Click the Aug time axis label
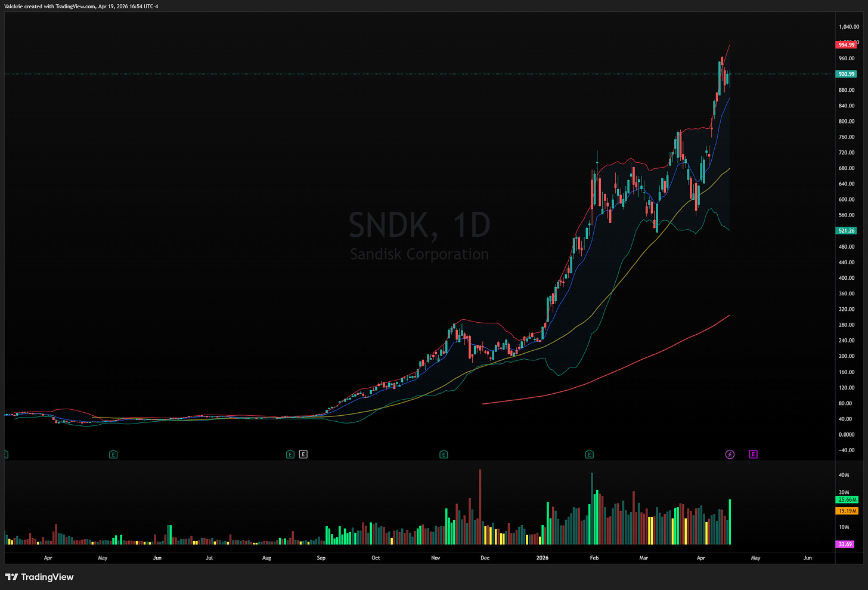 pyautogui.click(x=266, y=558)
